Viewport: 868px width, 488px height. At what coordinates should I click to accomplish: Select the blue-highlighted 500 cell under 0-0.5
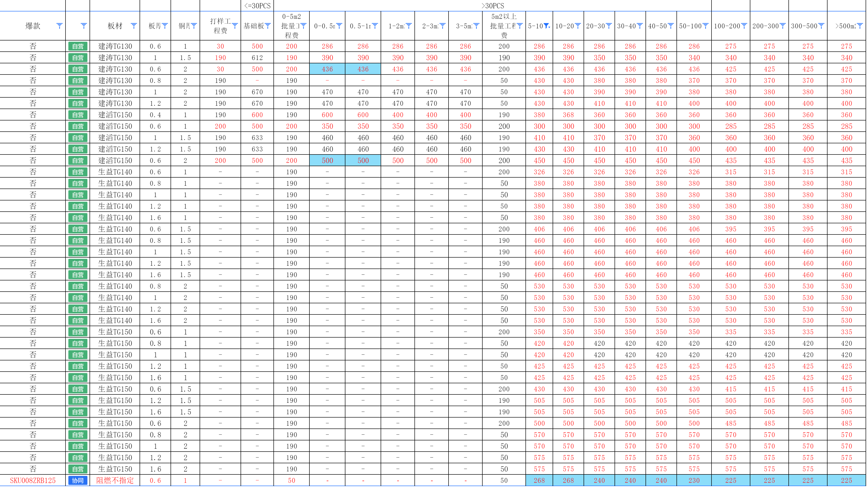[327, 160]
